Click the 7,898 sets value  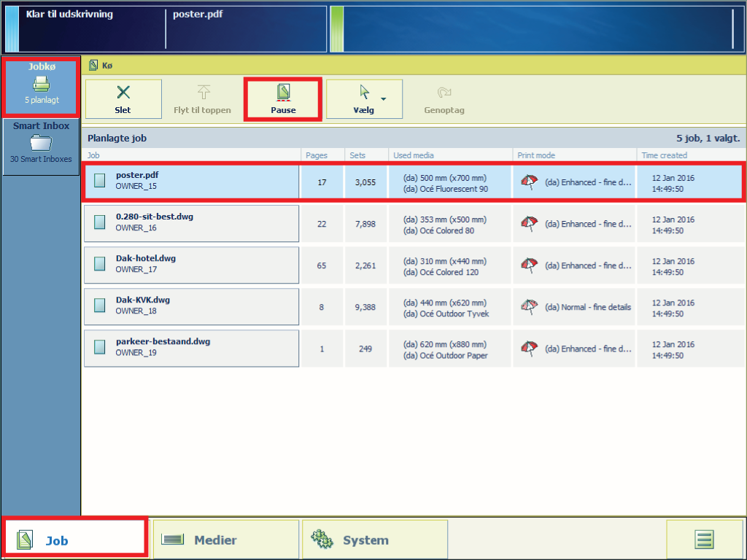coord(365,224)
